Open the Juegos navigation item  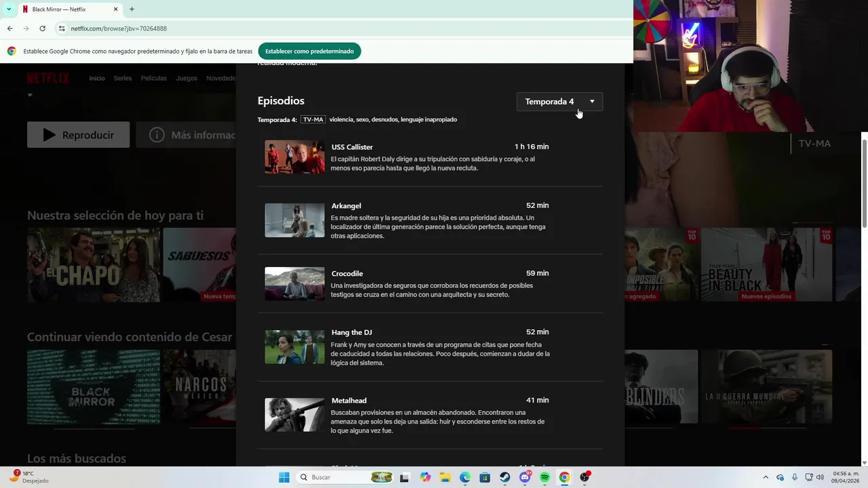pyautogui.click(x=186, y=78)
